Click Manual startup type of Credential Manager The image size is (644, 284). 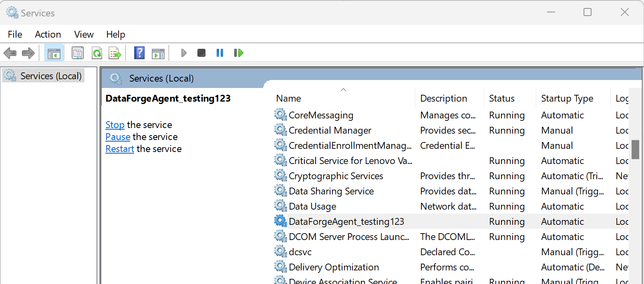click(x=557, y=130)
